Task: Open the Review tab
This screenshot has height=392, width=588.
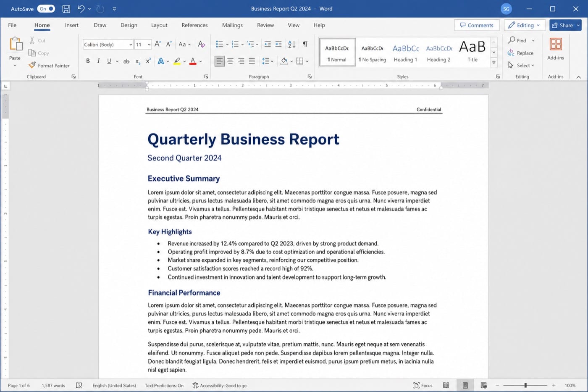Action: (x=265, y=25)
